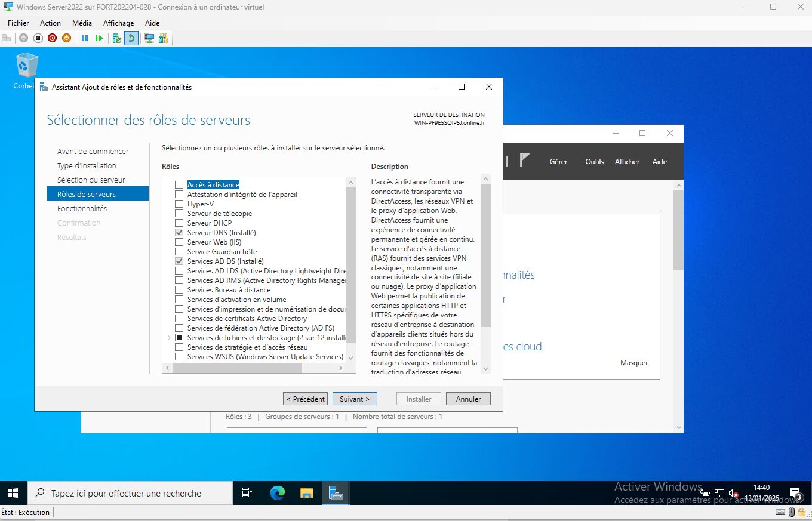Expand Services de fichiers et de stockage
Viewport: 812px width, 521px height.
click(169, 338)
